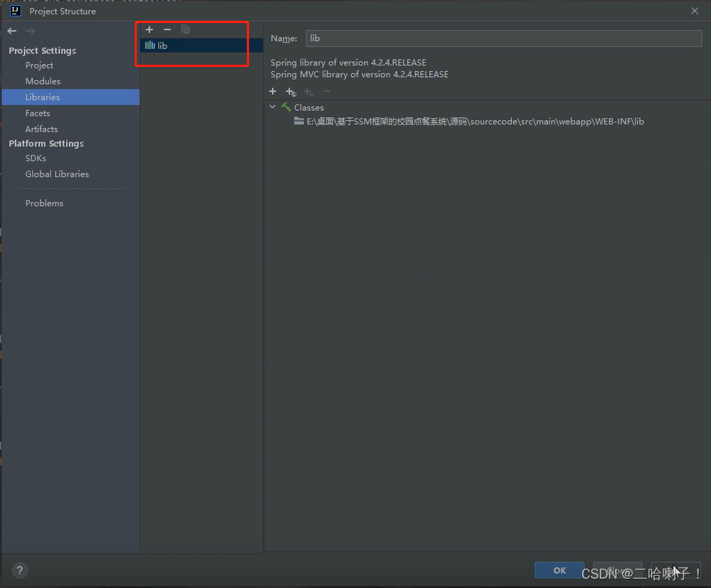Click the folder icon beside WEB-INF\lib path
Viewport: 711px width, 588px height.
299,121
